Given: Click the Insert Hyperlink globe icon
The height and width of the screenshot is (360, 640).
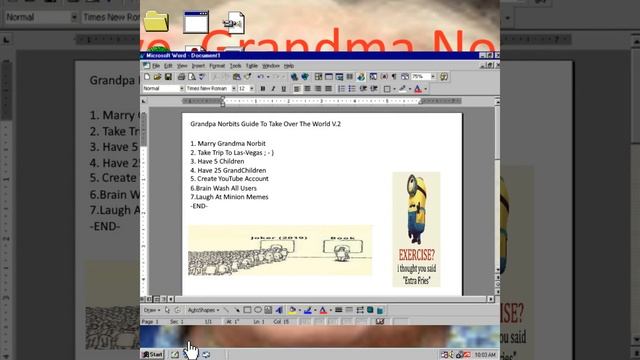Looking at the screenshot, I should point(294,77).
